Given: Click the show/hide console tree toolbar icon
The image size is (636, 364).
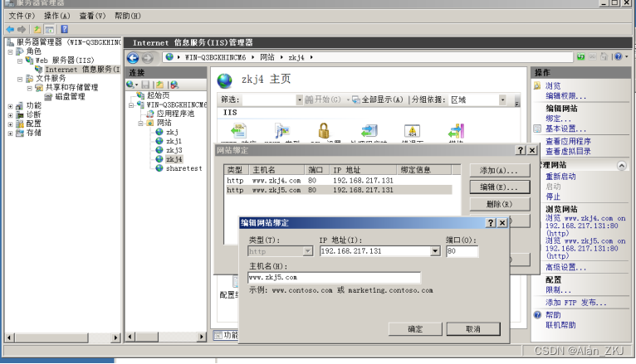Looking at the screenshot, I should point(50,29).
